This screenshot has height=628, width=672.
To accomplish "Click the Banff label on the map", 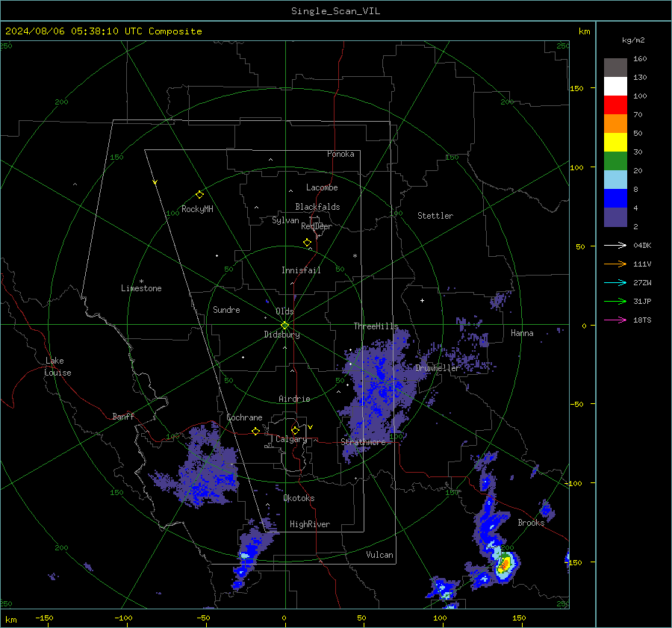I will pyautogui.click(x=123, y=417).
